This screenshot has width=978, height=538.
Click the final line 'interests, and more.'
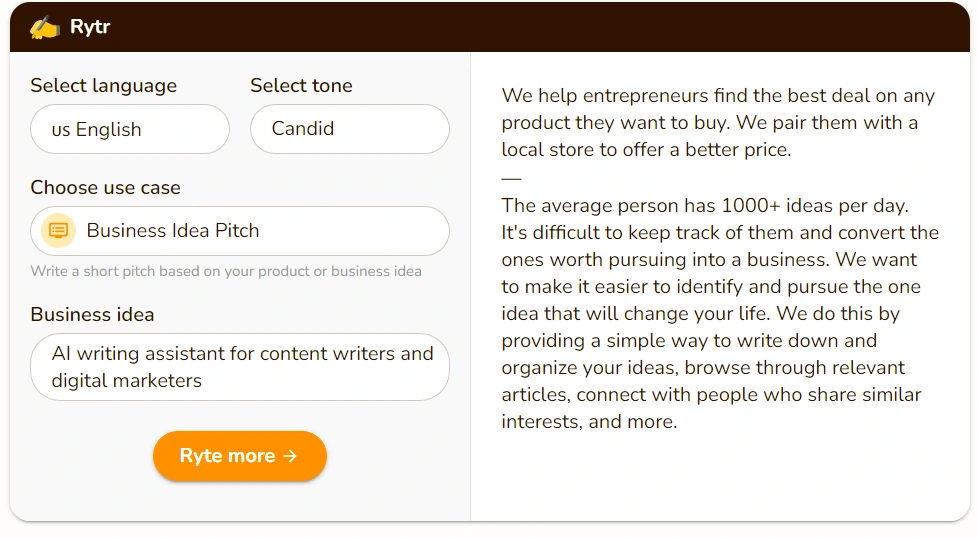point(589,422)
